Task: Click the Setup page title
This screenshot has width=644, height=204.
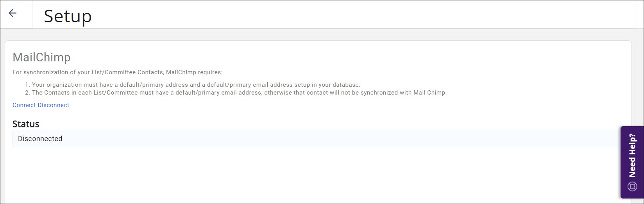Action: (68, 16)
